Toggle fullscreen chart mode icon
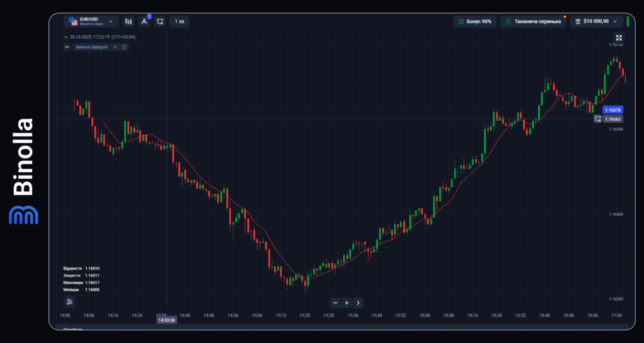This screenshot has height=343, width=644. tap(619, 37)
